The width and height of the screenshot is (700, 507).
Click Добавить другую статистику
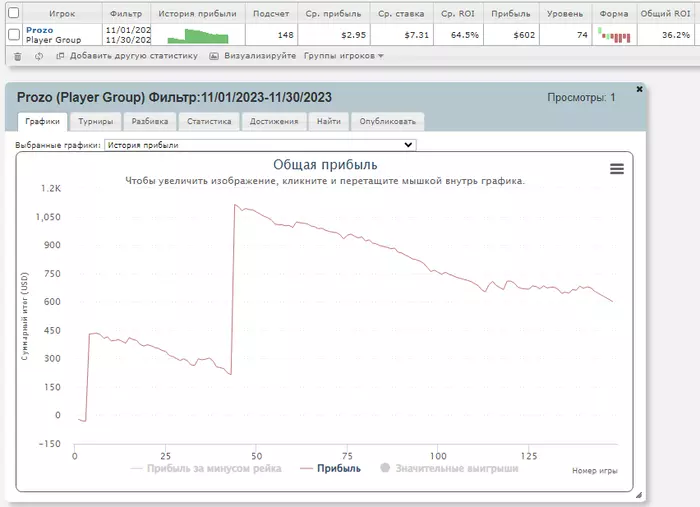(x=133, y=56)
